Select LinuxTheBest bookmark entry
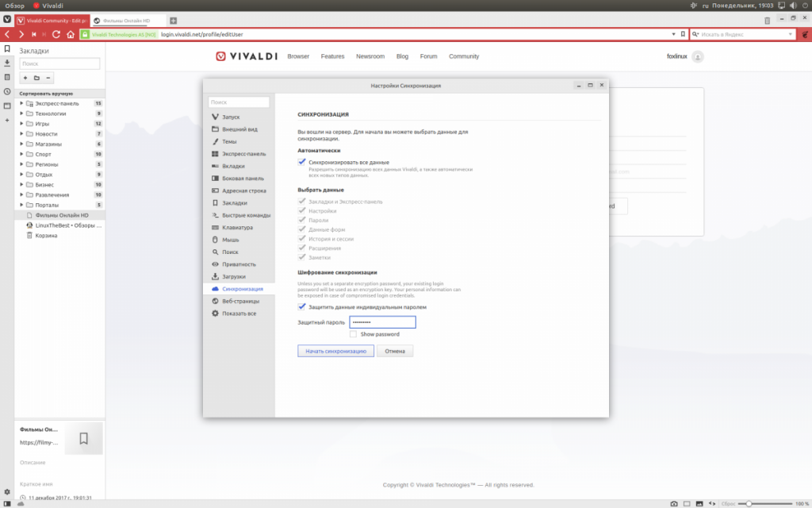The image size is (812, 508). pos(59,225)
